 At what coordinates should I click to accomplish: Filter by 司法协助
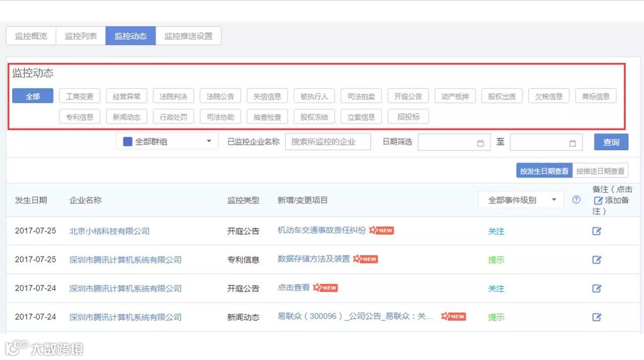click(x=220, y=117)
